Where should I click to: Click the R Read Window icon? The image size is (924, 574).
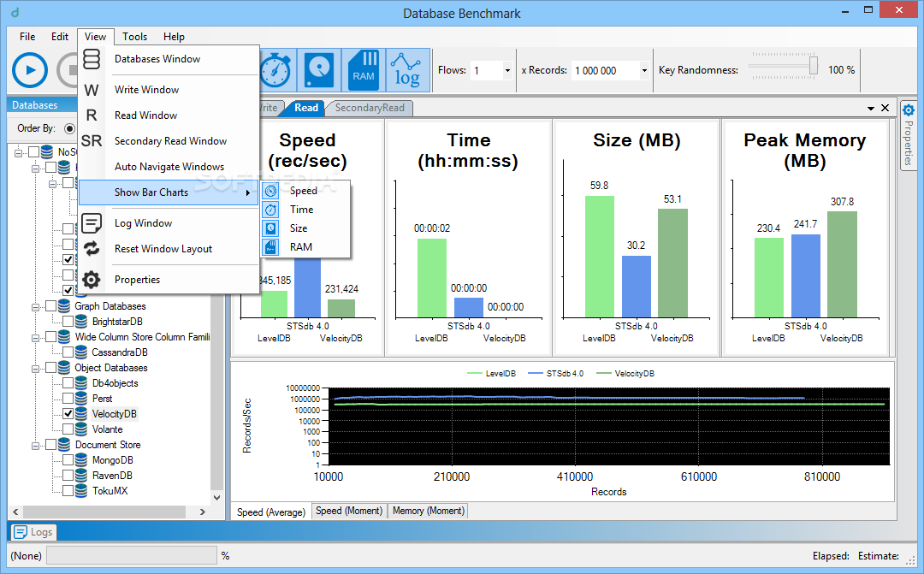click(92, 115)
